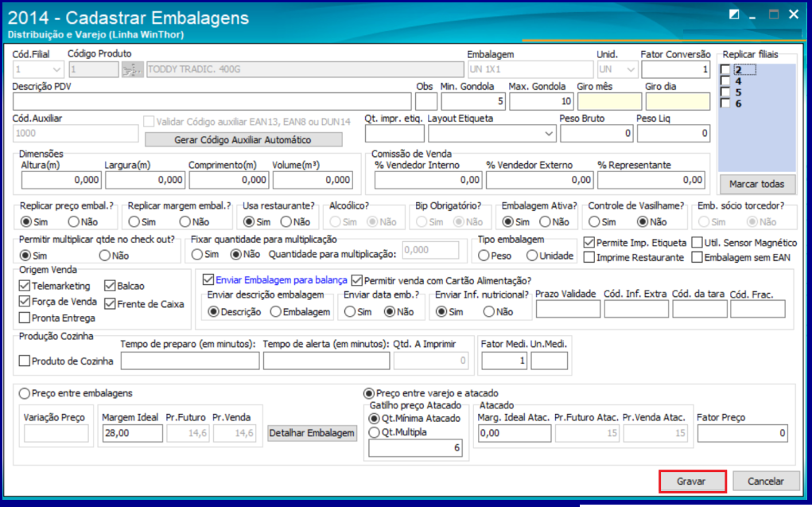Click the % Vendedor Interno field
812x507 pixels.
click(428, 180)
